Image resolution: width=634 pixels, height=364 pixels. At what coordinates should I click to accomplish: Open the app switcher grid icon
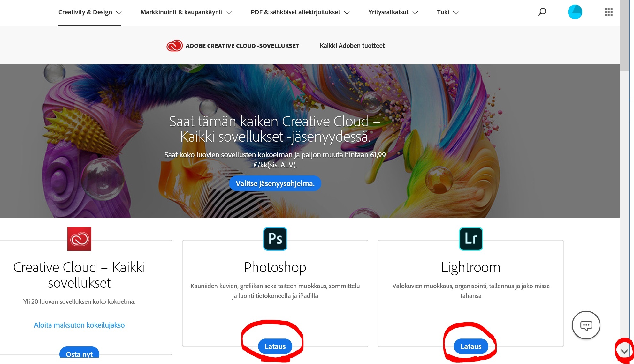(609, 12)
